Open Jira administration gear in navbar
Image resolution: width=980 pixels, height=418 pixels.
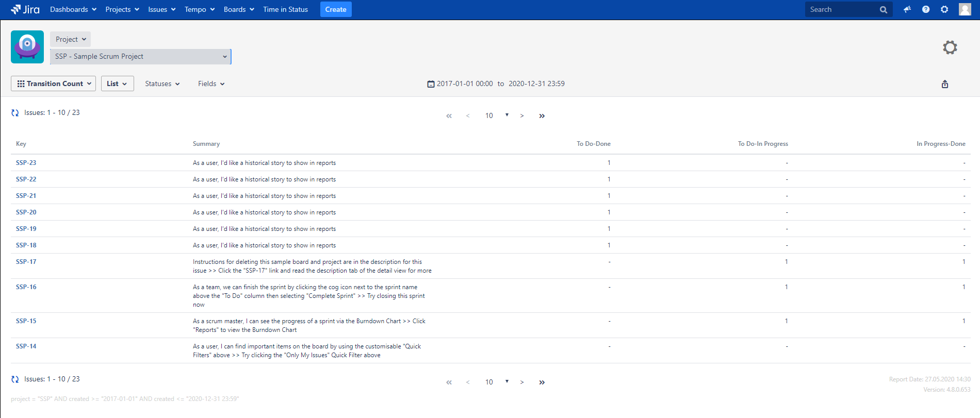(944, 9)
